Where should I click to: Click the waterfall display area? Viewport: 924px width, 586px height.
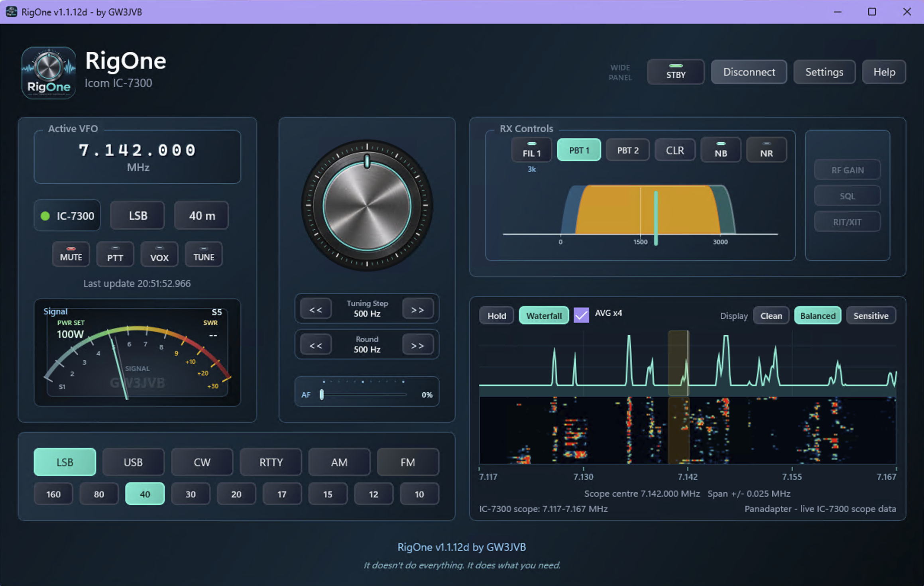(688, 431)
